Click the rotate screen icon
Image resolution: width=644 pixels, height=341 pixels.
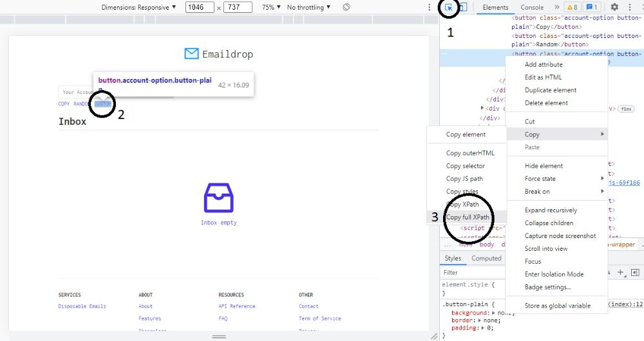click(346, 7)
